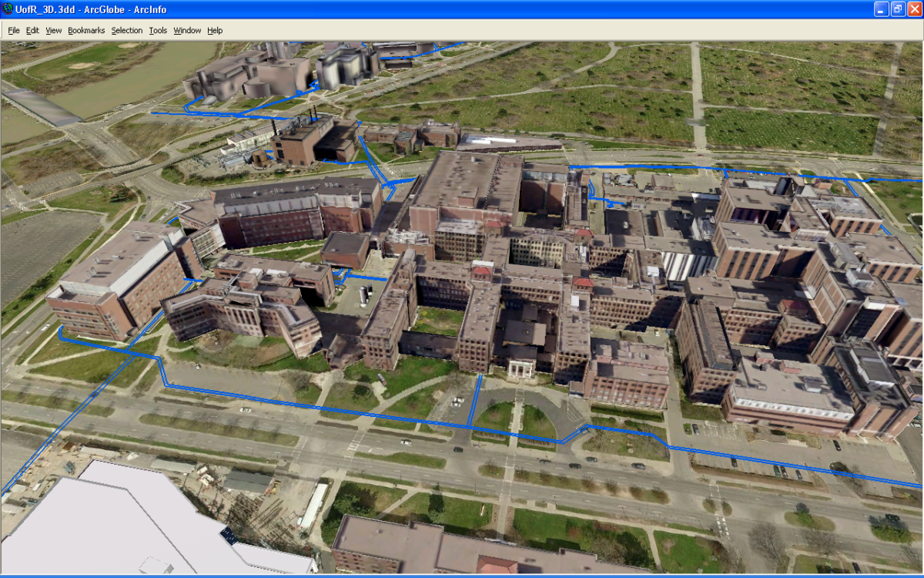Close the ArcGlobe window
Image resolution: width=924 pixels, height=578 pixels.
click(x=914, y=9)
